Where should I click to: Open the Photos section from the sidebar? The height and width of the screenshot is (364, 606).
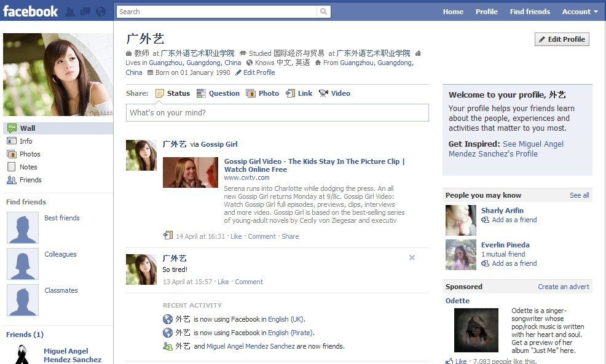13,153
